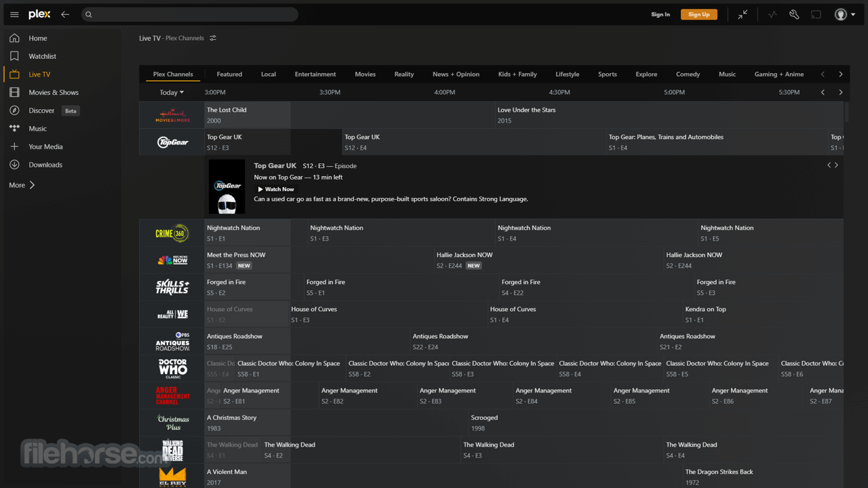The height and width of the screenshot is (488, 868).
Task: Select the Hallmark Movies & More channel logo
Action: point(172,115)
